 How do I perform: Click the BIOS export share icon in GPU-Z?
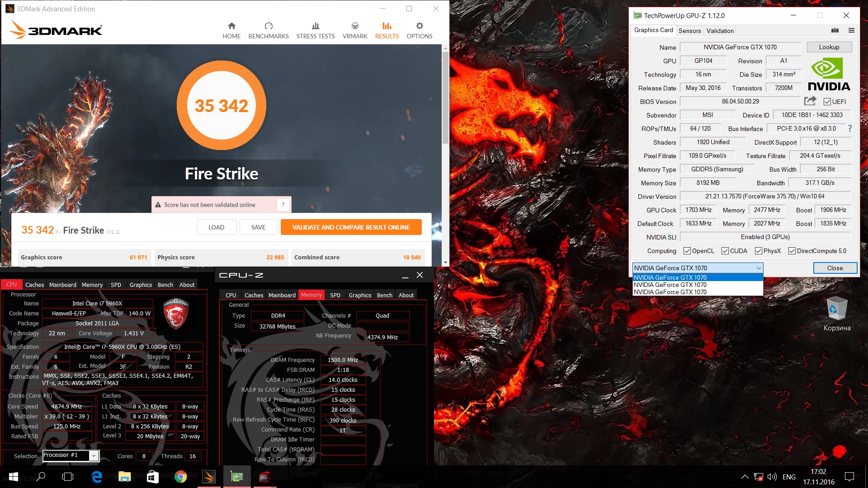pyautogui.click(x=810, y=101)
